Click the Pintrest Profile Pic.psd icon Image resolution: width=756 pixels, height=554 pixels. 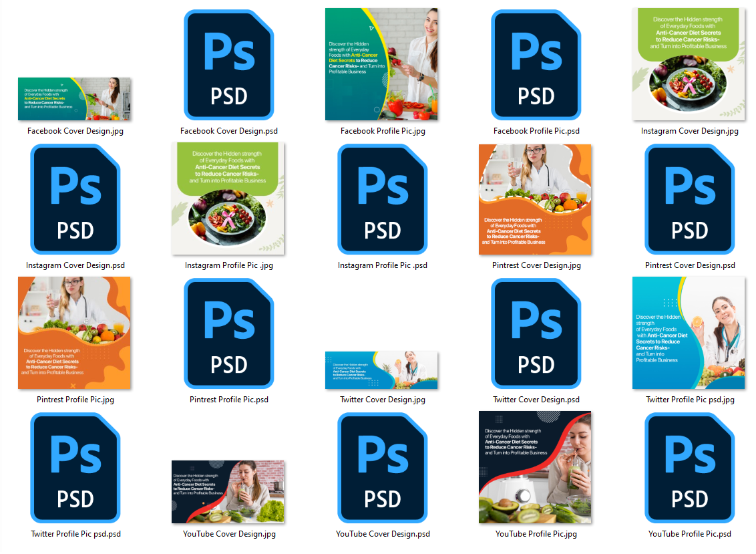(228, 333)
